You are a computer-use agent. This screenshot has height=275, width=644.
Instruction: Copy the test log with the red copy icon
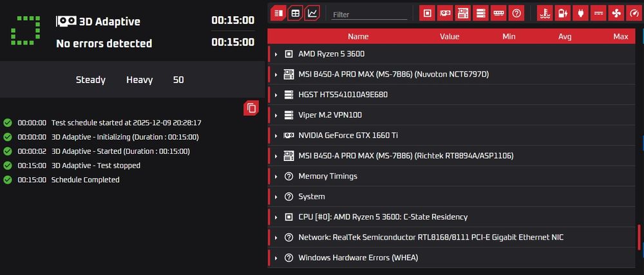[251, 108]
